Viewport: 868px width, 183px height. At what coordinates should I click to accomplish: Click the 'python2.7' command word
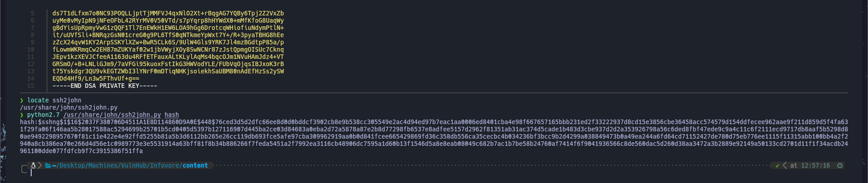point(43,115)
